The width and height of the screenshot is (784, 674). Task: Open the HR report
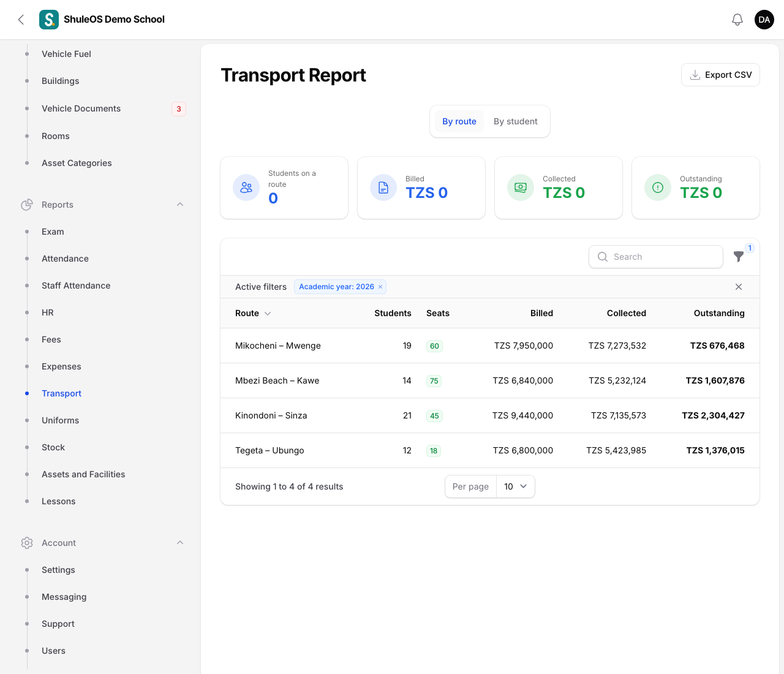point(48,312)
